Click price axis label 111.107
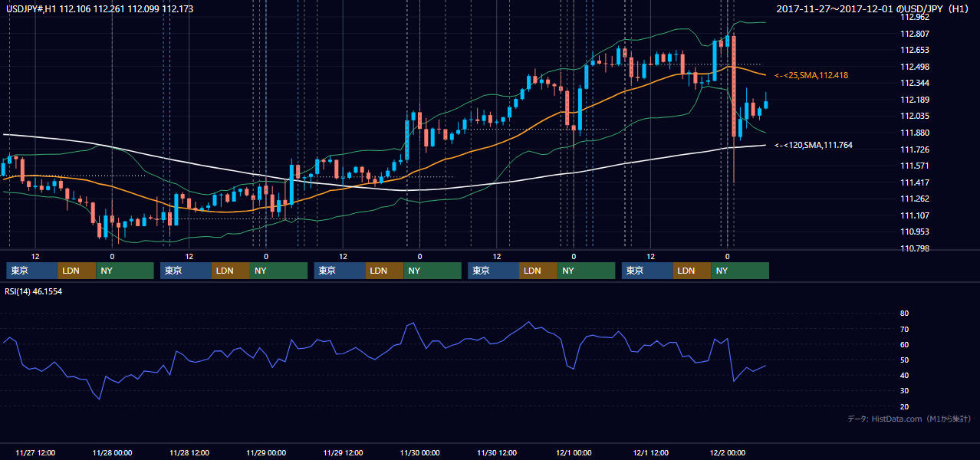 coord(914,215)
